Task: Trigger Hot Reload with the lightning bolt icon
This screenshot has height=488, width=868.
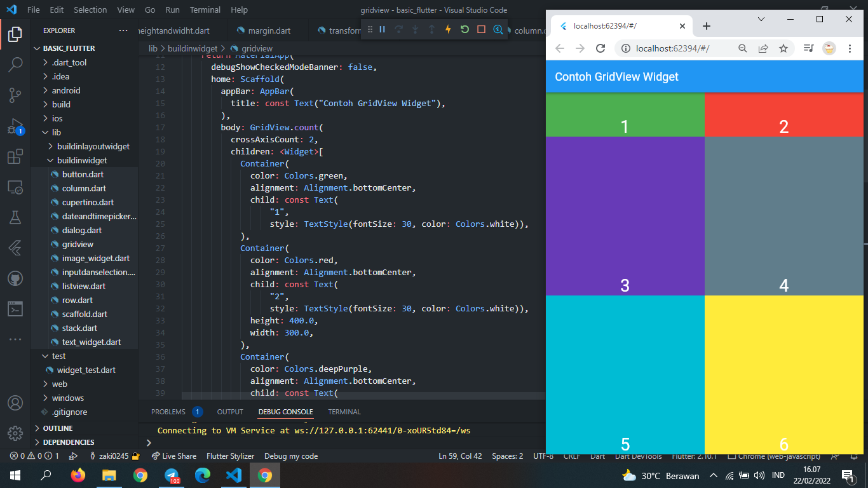Action: [x=448, y=30]
